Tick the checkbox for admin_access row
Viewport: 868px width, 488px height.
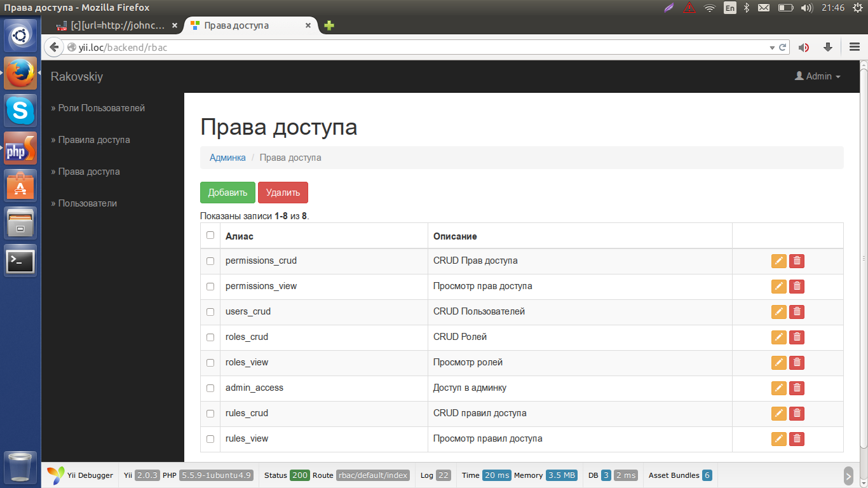tap(210, 388)
